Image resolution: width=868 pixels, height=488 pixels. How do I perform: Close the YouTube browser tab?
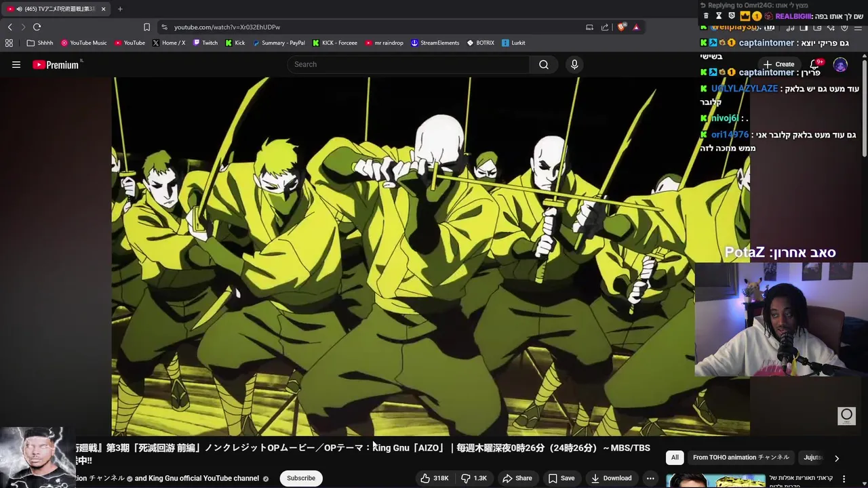click(x=104, y=9)
